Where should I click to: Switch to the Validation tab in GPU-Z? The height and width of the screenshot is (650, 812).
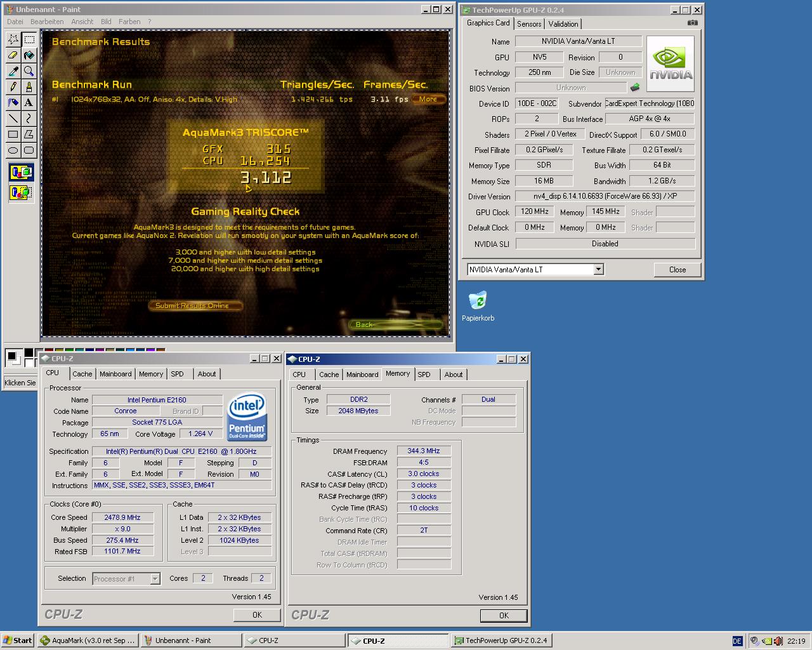(563, 24)
